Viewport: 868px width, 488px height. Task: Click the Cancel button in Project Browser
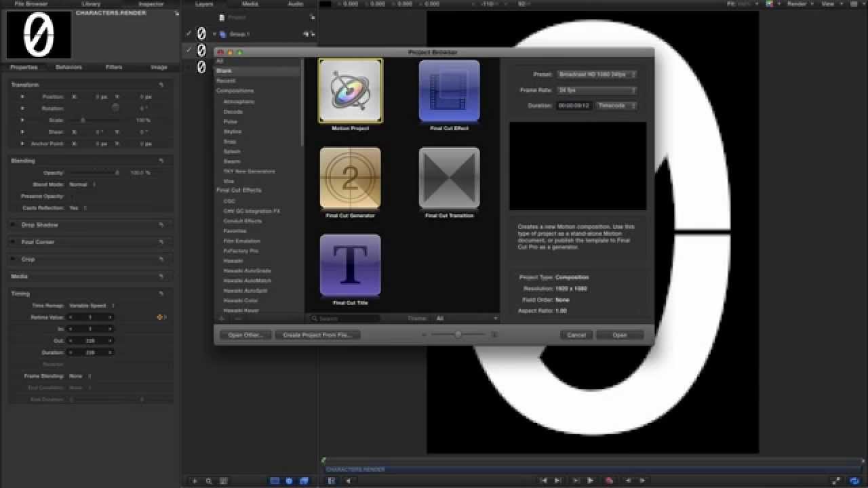tap(576, 335)
